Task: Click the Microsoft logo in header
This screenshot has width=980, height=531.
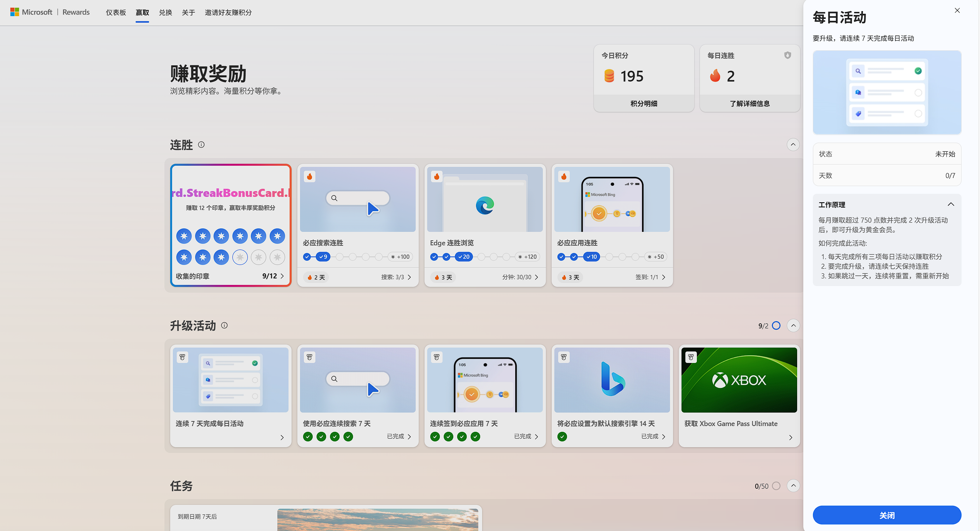Action: point(15,12)
